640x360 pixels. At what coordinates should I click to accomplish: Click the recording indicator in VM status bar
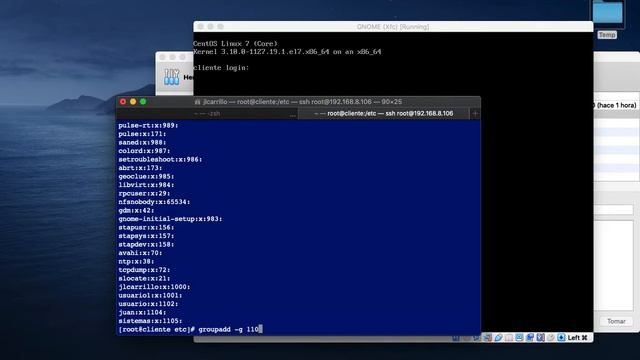530,338
